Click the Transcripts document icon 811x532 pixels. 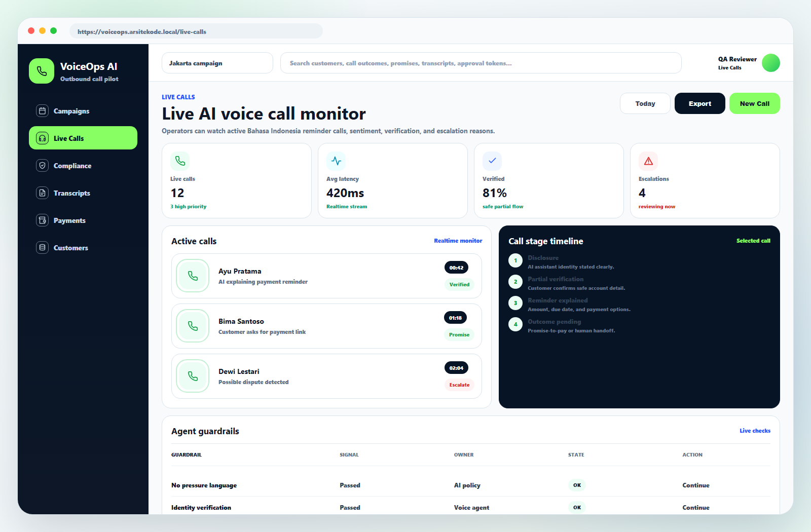[x=43, y=193]
